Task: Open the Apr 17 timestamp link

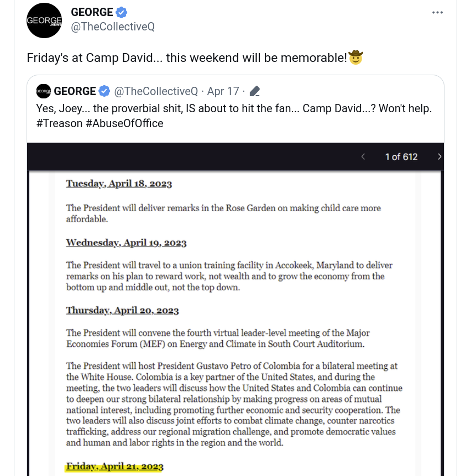Action: point(223,91)
